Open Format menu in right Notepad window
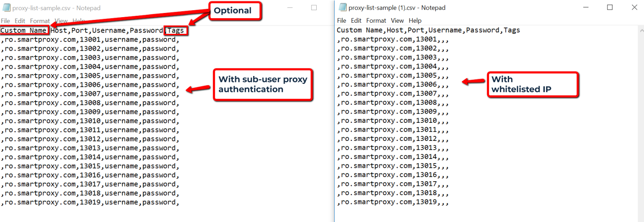The image size is (644, 222). point(376,20)
